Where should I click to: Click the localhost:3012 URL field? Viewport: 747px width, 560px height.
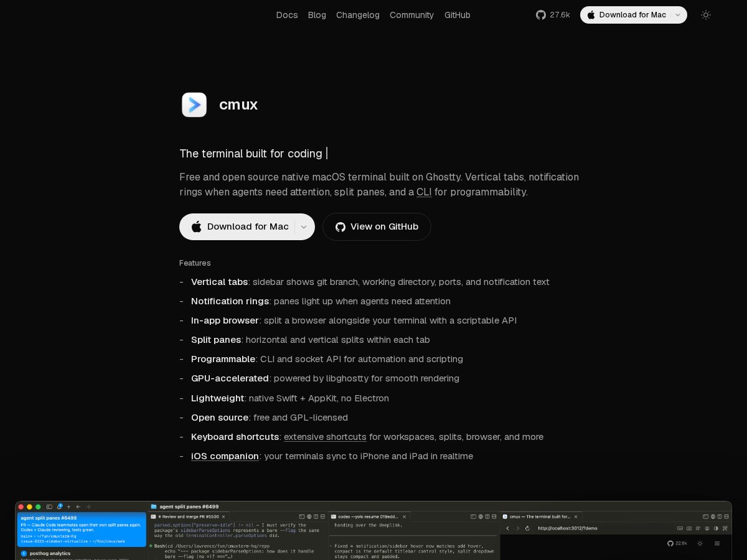[566, 528]
